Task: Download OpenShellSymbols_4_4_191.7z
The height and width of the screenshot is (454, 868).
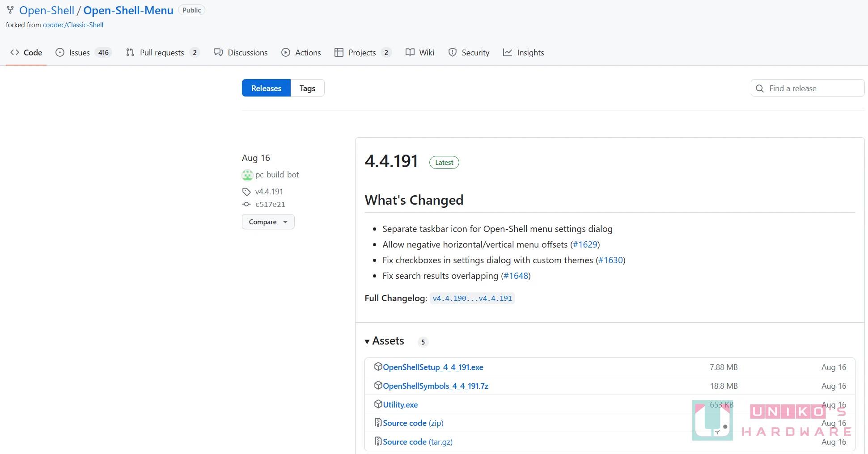Action: [x=435, y=386]
